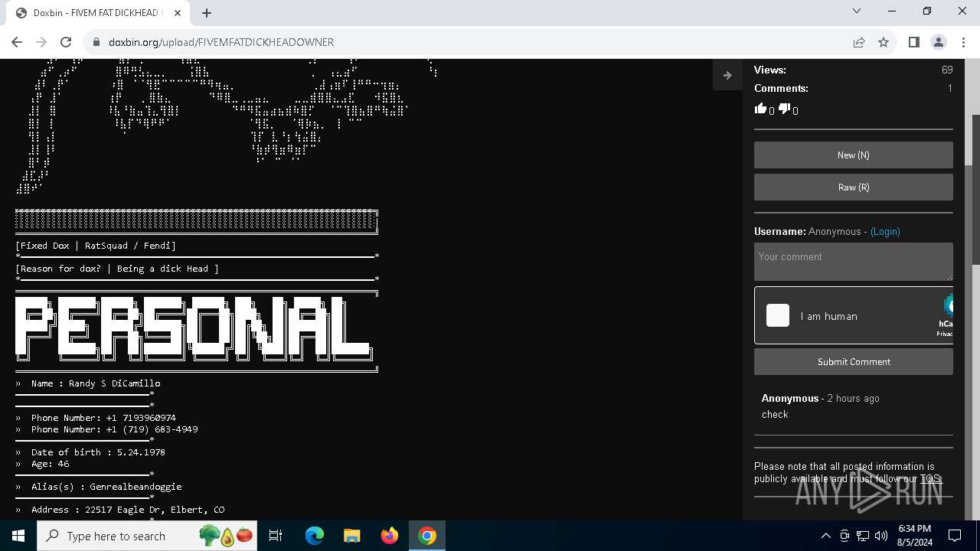Open the network tray icon
980x551 pixels.
pos(863,536)
